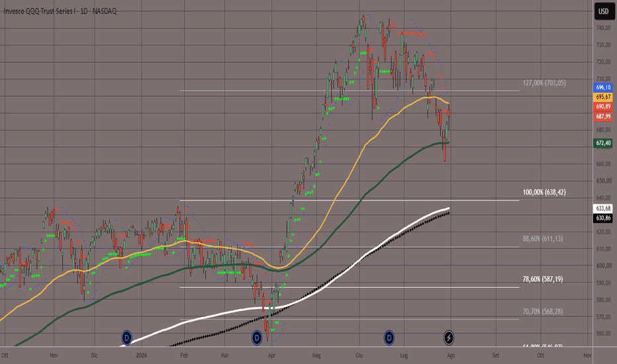Image resolution: width=617 pixels, height=364 pixels.
Task: Click the 660,00 price scale value
Action: tap(603, 163)
